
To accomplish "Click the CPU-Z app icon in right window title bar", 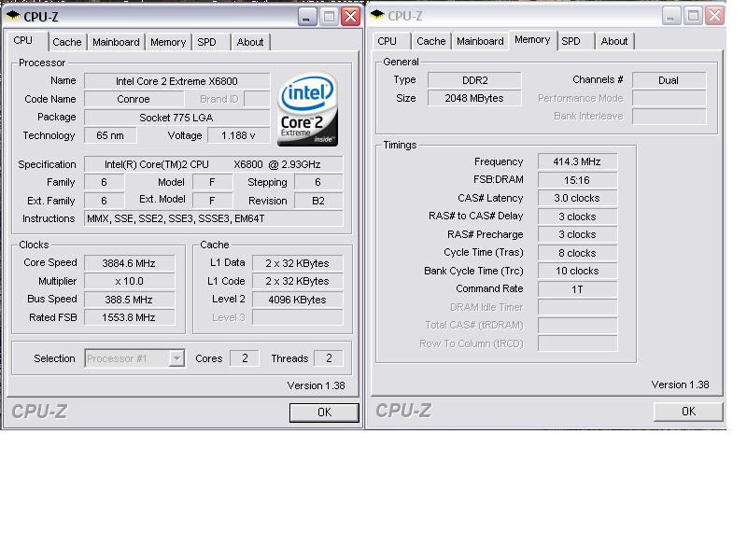I will tap(377, 15).
